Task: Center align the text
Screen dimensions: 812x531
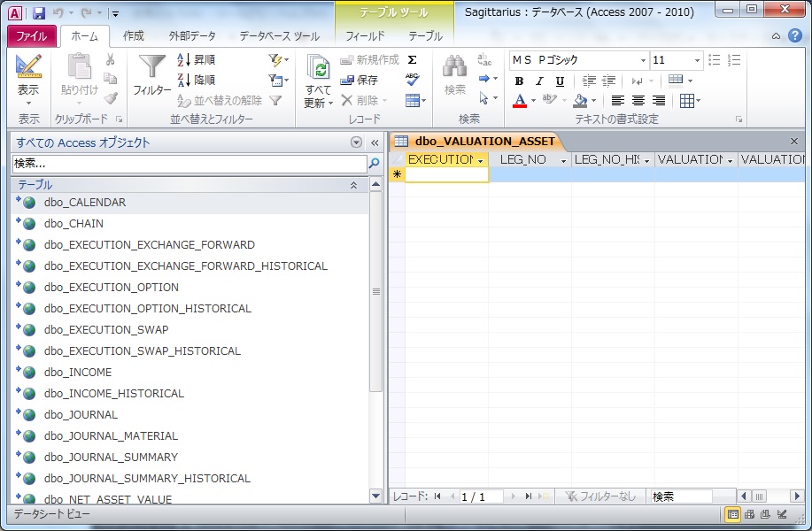Action: [638, 100]
